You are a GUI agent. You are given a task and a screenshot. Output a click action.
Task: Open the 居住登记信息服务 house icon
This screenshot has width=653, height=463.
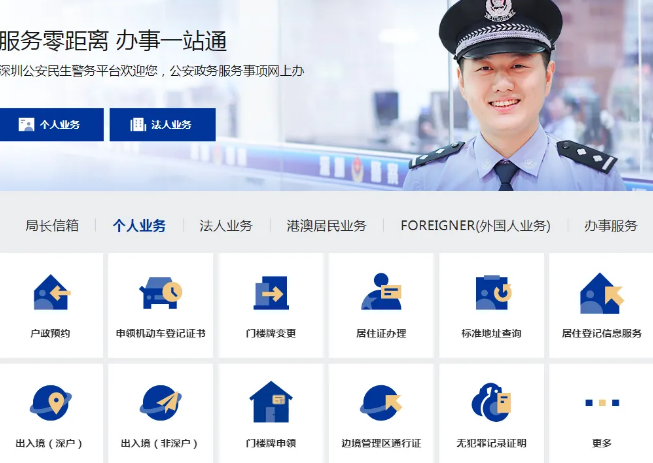[x=601, y=293]
